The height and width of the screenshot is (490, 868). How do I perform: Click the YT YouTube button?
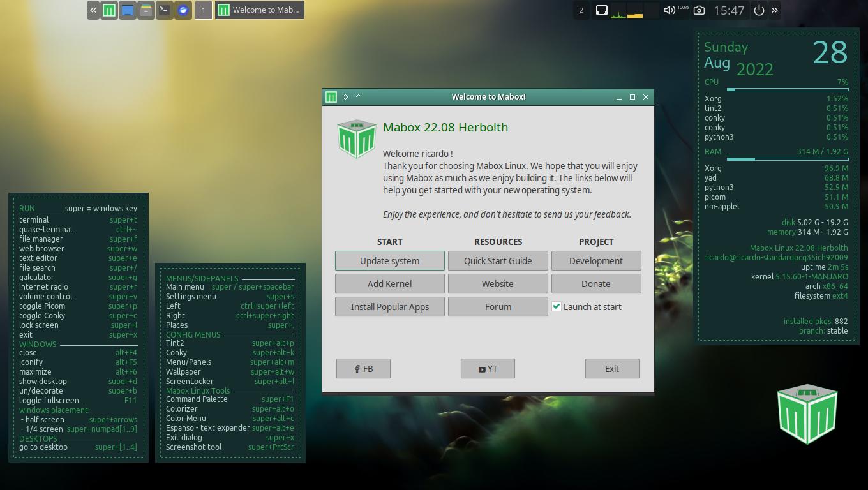[488, 369]
